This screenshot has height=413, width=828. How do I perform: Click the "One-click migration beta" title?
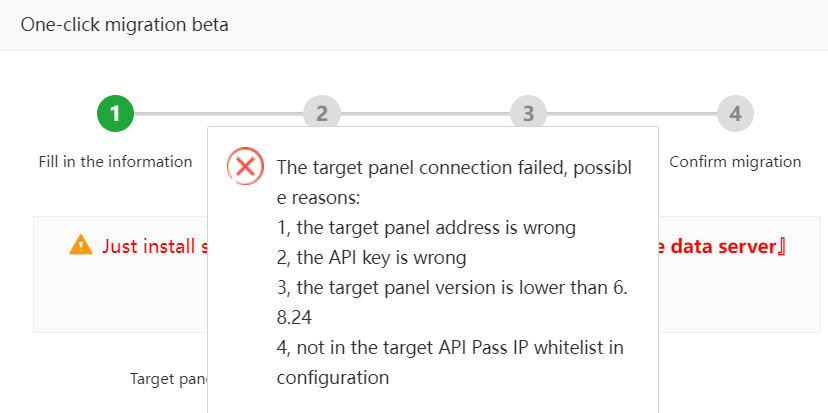[125, 24]
